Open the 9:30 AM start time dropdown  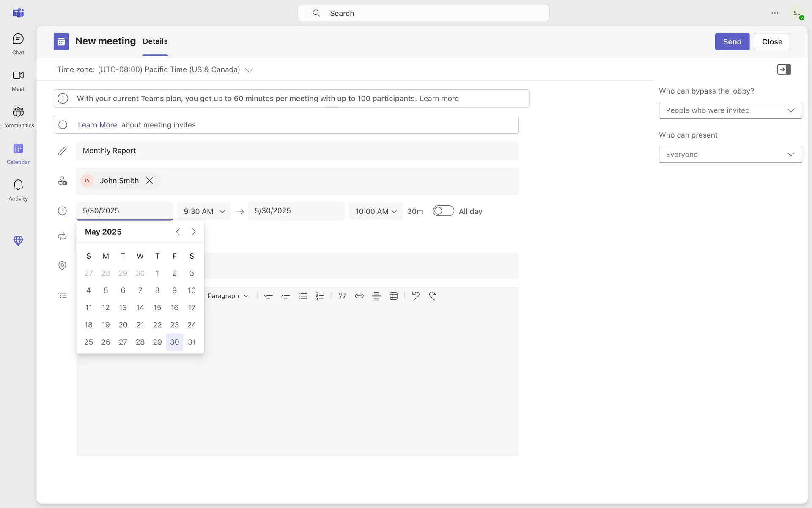point(204,211)
